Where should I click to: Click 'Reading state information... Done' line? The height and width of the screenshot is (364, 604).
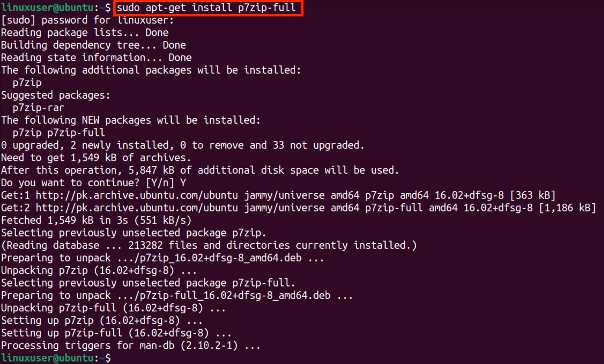[x=96, y=58]
